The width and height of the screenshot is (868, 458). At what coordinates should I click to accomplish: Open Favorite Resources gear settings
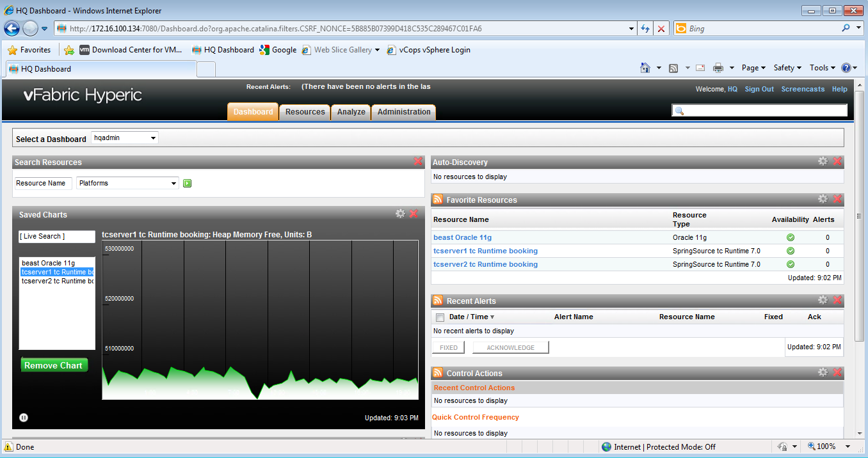coord(823,199)
